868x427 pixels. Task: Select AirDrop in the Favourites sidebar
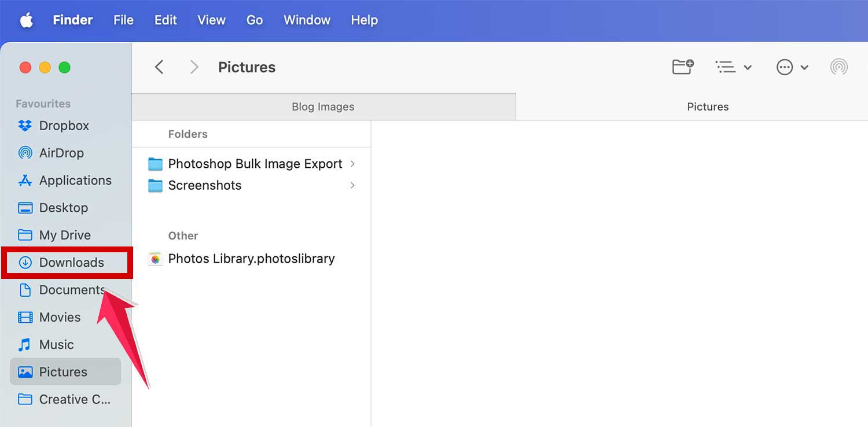point(61,153)
